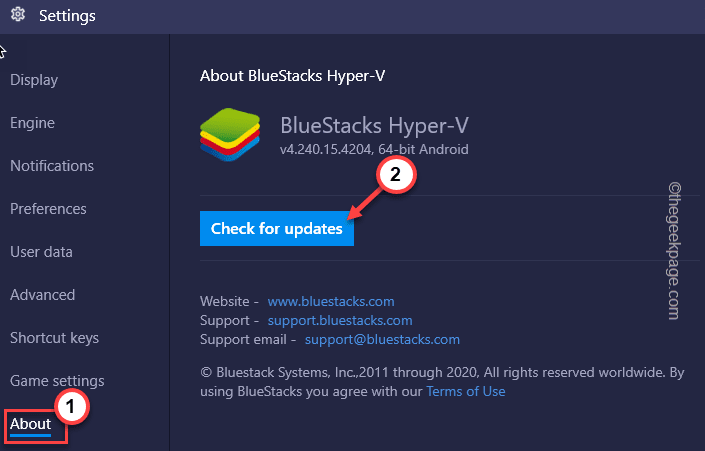Open the Engine settings tab
The image size is (705, 451).
point(32,123)
